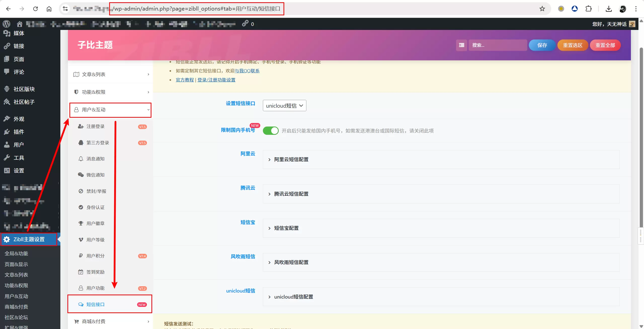Click the blue 保存 button
This screenshot has height=329, width=644.
point(542,45)
